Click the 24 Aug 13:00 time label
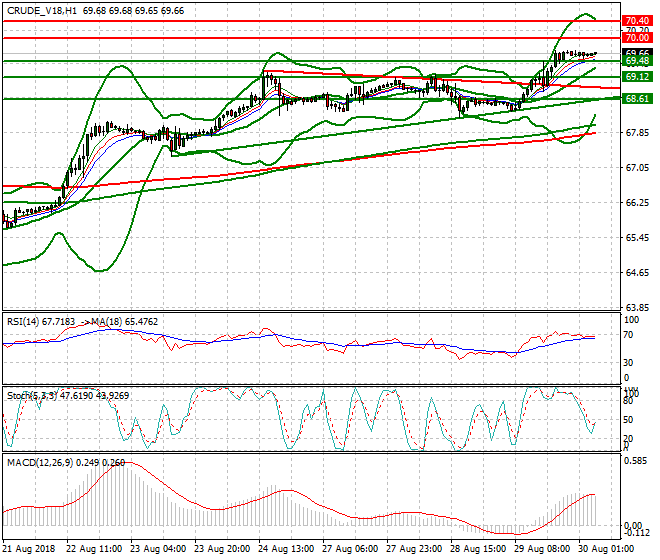Viewport: 660px width, 560px height. [286, 549]
